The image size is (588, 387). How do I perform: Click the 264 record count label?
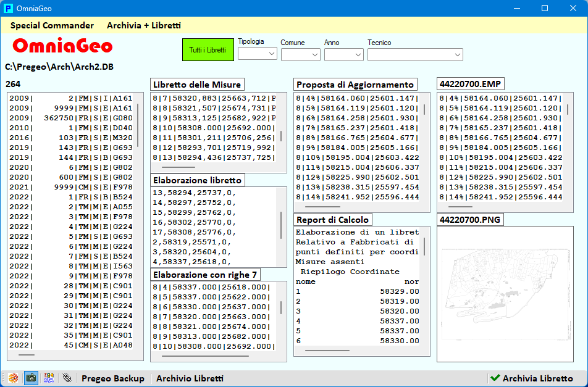click(13, 84)
